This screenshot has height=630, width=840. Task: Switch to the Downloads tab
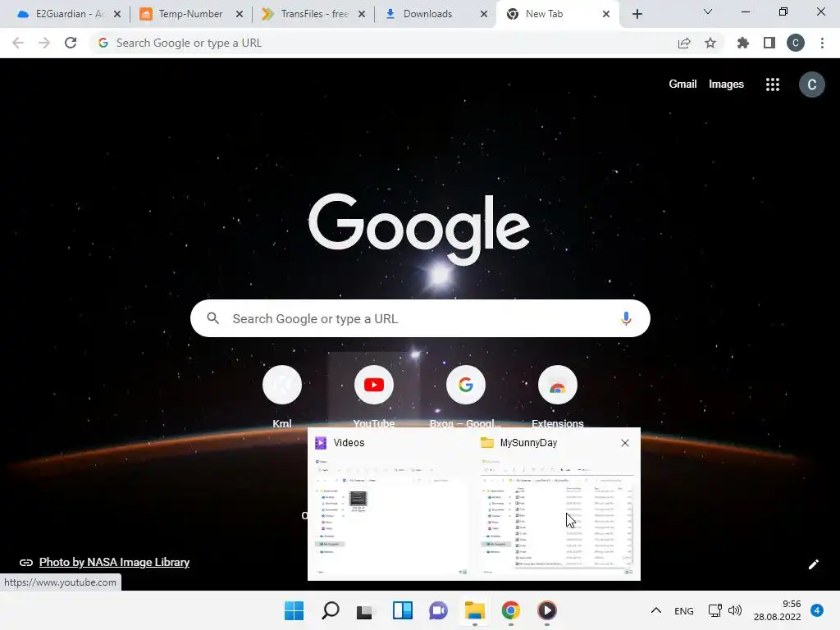click(x=427, y=14)
